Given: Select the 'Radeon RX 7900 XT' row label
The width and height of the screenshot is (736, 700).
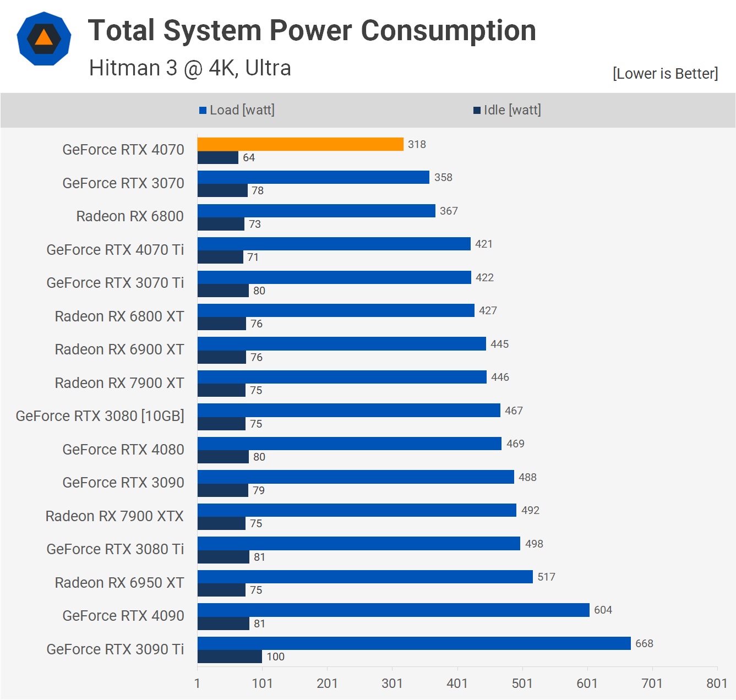Looking at the screenshot, I should (x=119, y=383).
